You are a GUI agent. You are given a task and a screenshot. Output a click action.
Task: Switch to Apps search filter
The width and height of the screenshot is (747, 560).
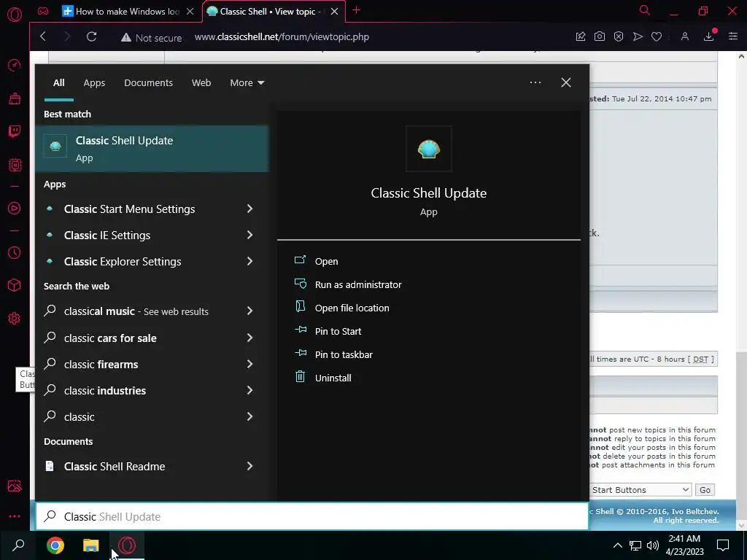94,83
